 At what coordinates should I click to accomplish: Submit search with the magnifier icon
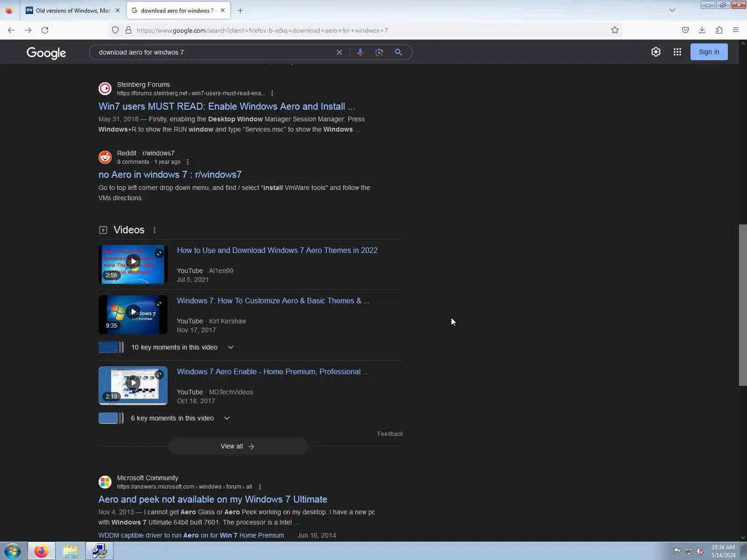[398, 52]
